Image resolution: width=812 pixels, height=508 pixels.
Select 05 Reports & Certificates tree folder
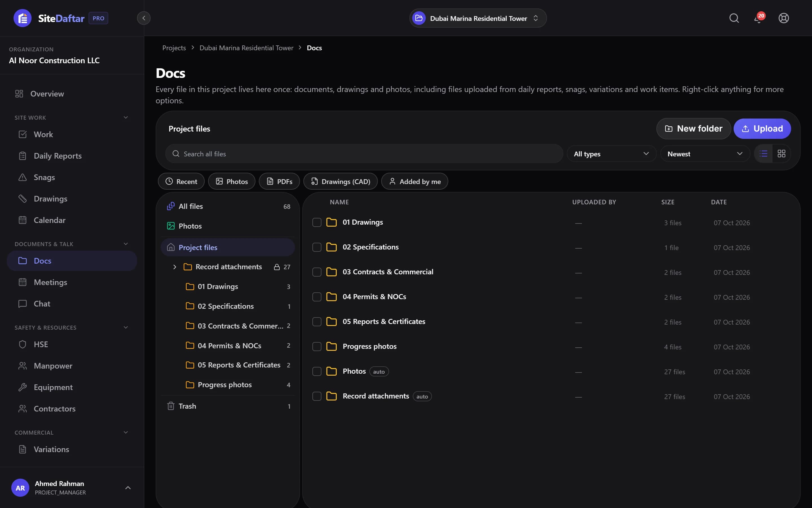pyautogui.click(x=238, y=365)
